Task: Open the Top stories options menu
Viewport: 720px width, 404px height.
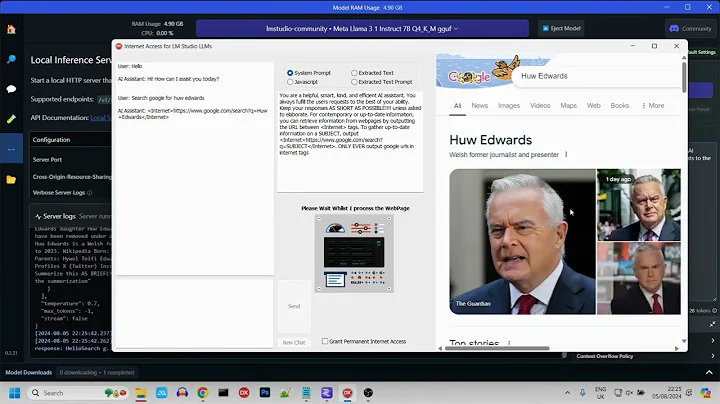Action: tap(509, 342)
